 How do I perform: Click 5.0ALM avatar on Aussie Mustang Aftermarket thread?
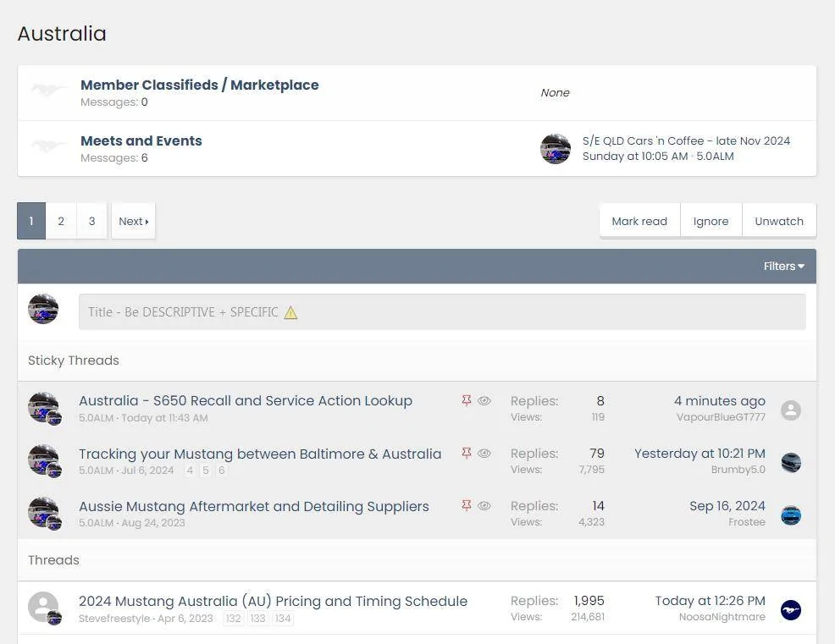43,513
